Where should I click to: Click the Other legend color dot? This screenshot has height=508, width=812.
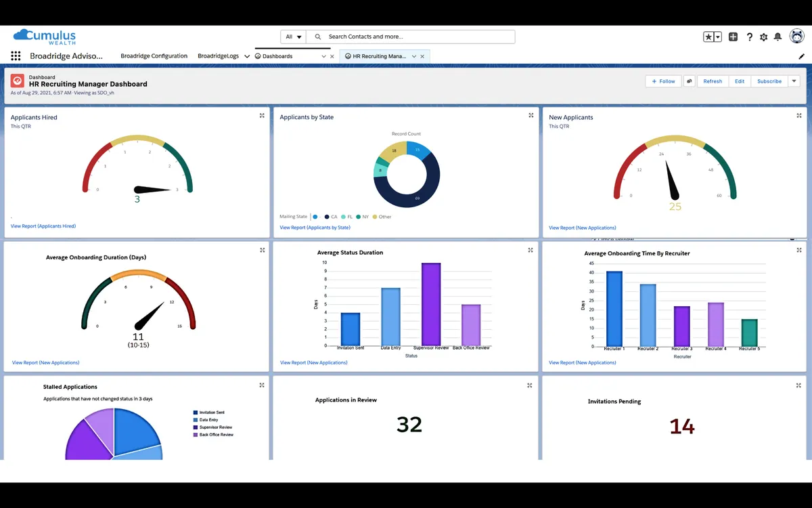(375, 217)
